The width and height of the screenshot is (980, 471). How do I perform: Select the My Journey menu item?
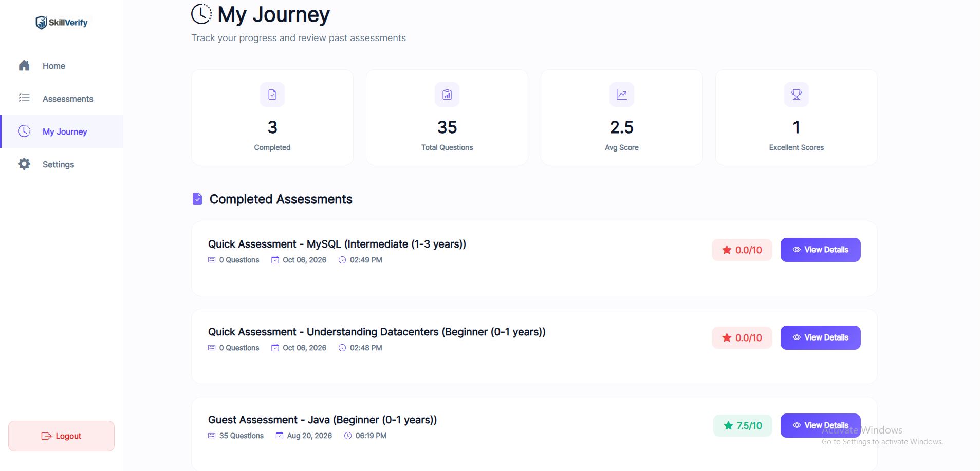(62, 131)
